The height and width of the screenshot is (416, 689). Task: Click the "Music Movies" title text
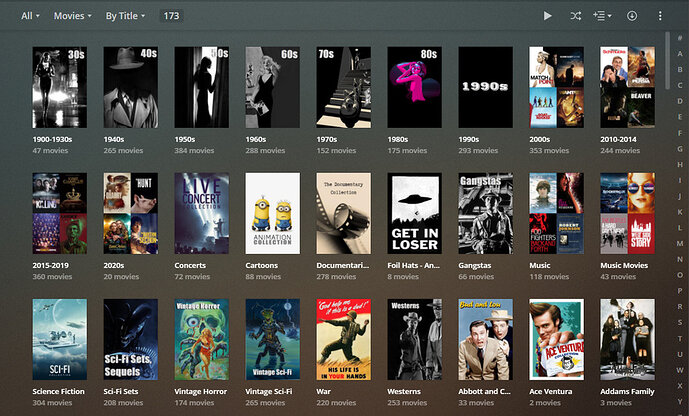tap(624, 265)
